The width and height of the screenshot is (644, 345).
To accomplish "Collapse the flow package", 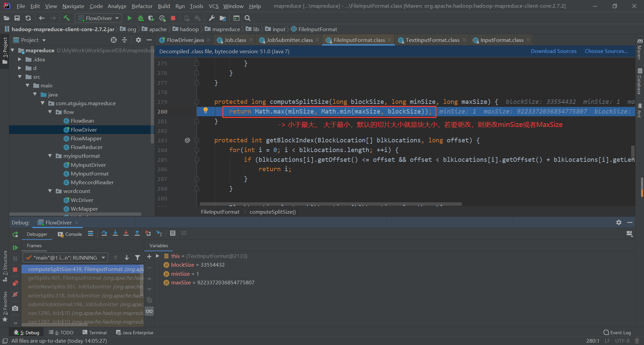I will pyautogui.click(x=50, y=112).
